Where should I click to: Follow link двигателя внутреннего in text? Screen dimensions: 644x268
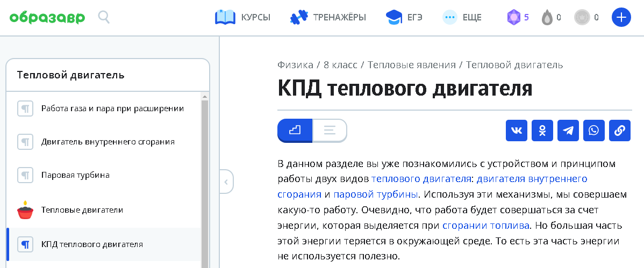pos(532,179)
